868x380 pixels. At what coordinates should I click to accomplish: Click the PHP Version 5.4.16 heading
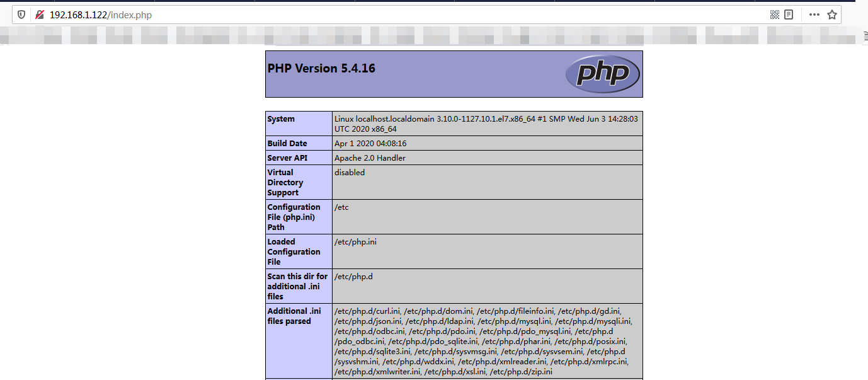[x=321, y=69]
